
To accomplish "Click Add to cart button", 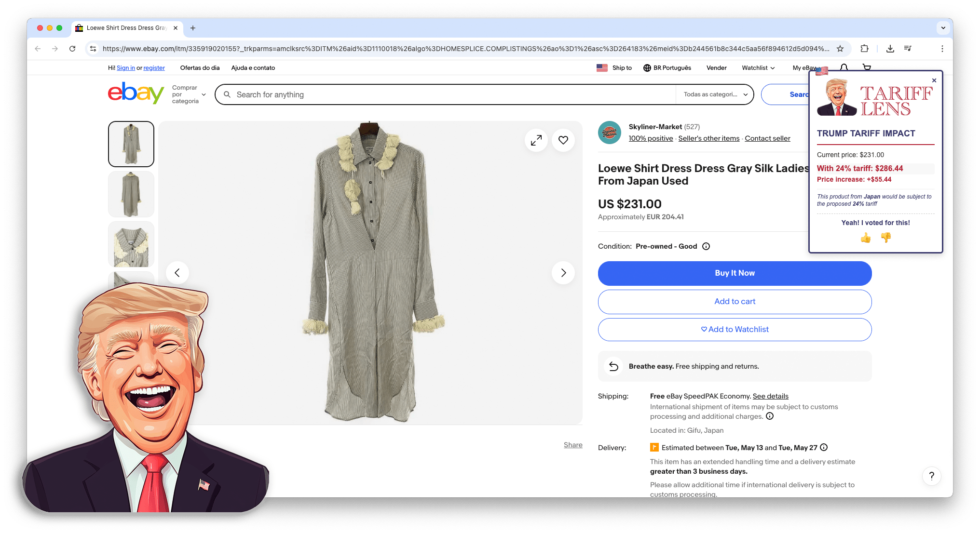I will [x=735, y=302].
